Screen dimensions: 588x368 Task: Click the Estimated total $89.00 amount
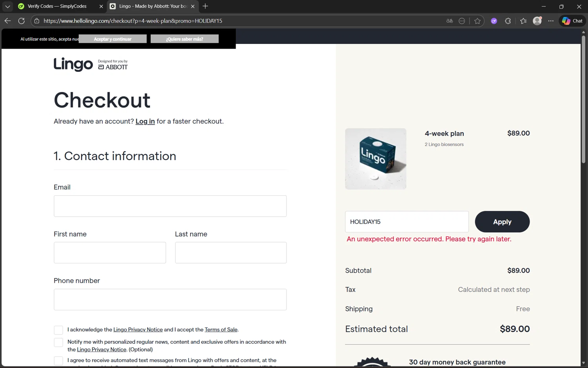515,329
